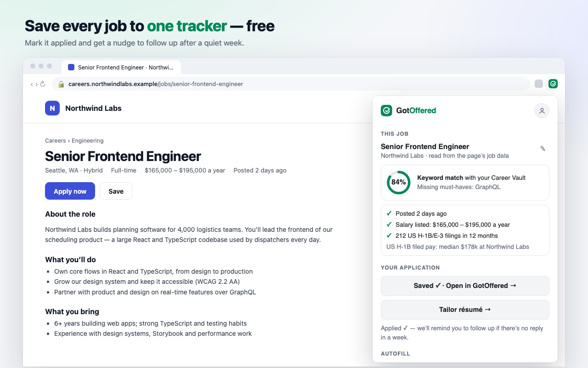Click the '6+ years building web apps' bullet
The width and height of the screenshot is (588, 368).
[151, 323]
